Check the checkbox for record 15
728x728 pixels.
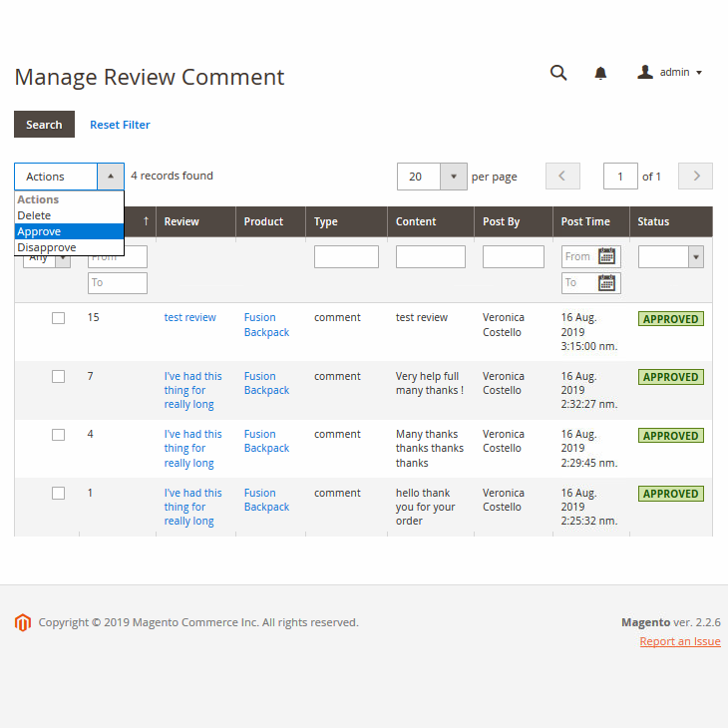click(58, 318)
